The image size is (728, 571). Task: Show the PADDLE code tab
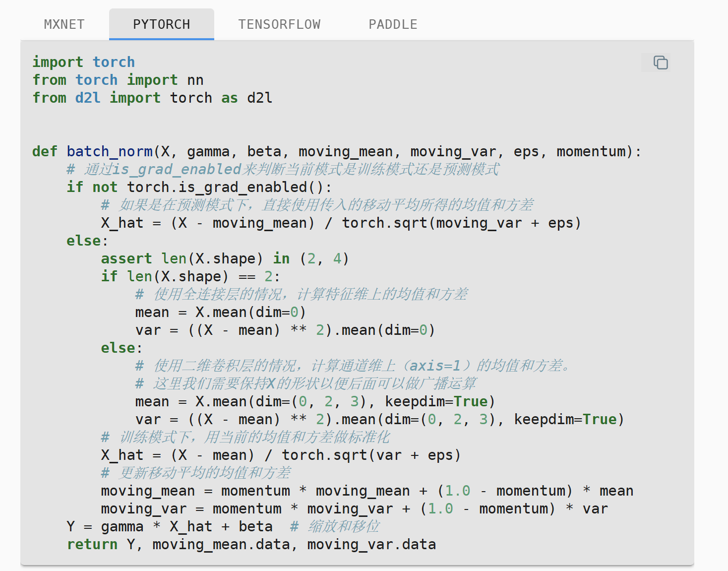(x=393, y=24)
